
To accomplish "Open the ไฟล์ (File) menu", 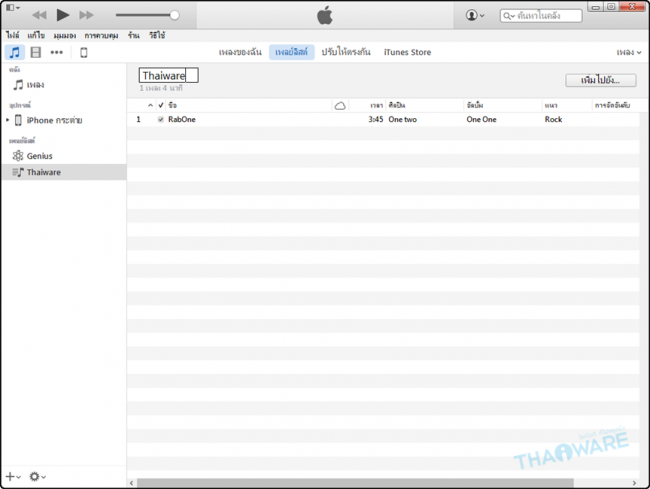I will pyautogui.click(x=13, y=36).
